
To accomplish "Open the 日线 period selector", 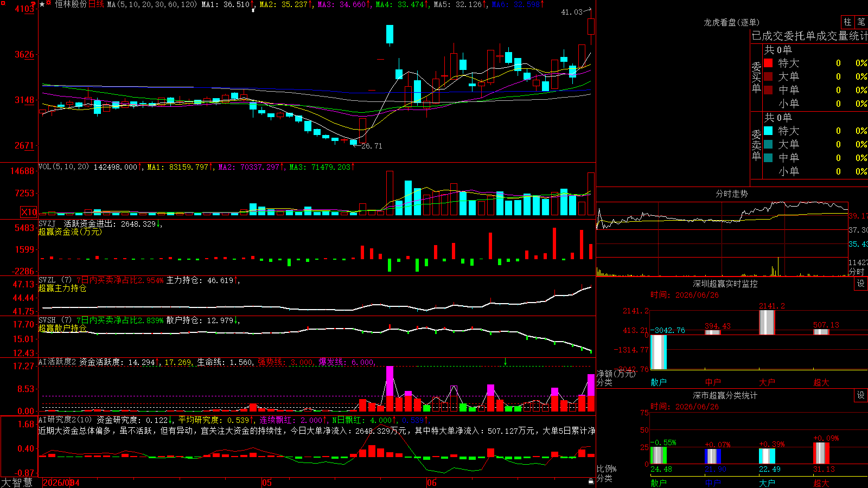I will (96, 4).
